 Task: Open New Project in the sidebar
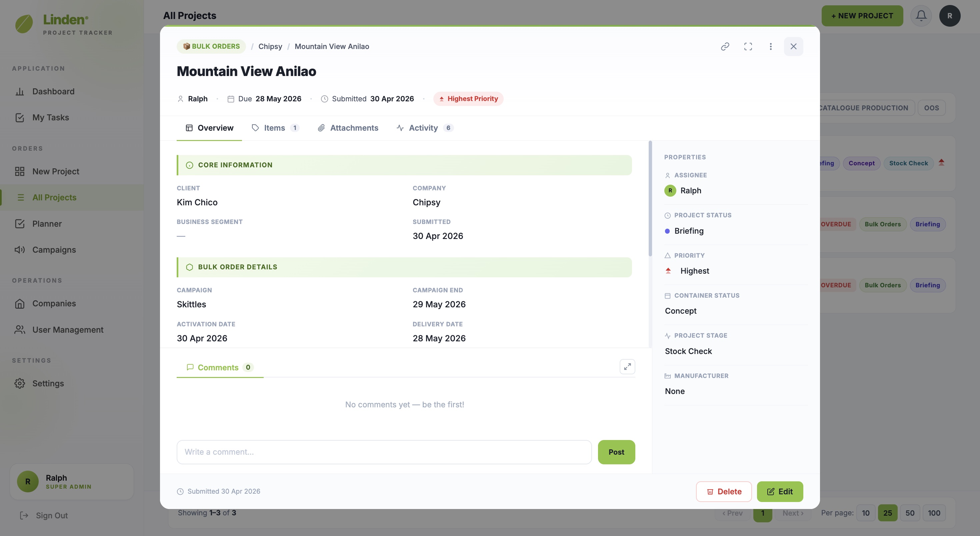click(72, 172)
